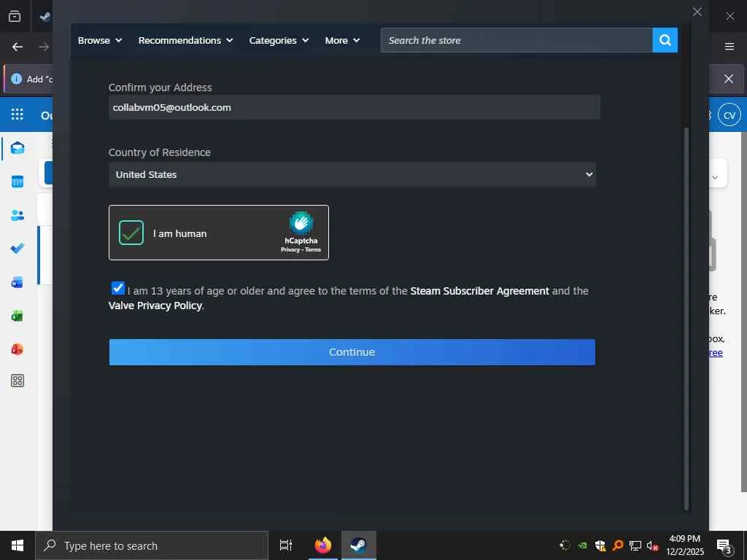Go back in the Firefox browser

tap(18, 47)
